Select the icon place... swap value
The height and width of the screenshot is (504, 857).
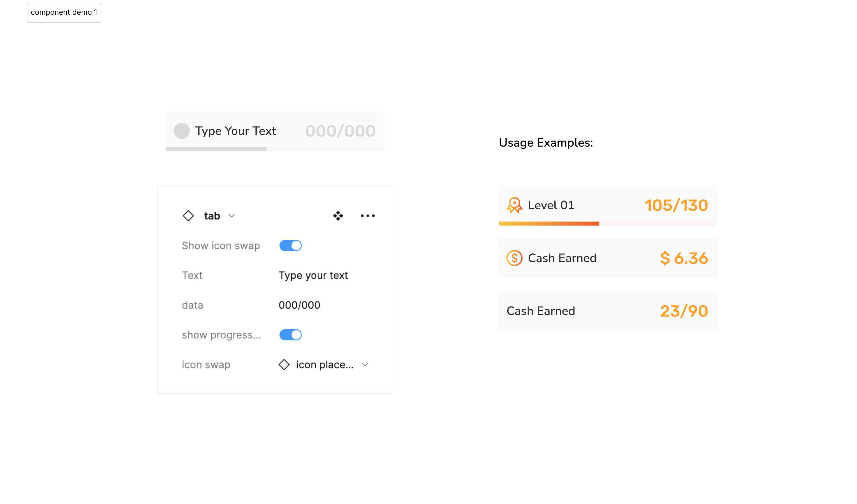click(x=324, y=364)
